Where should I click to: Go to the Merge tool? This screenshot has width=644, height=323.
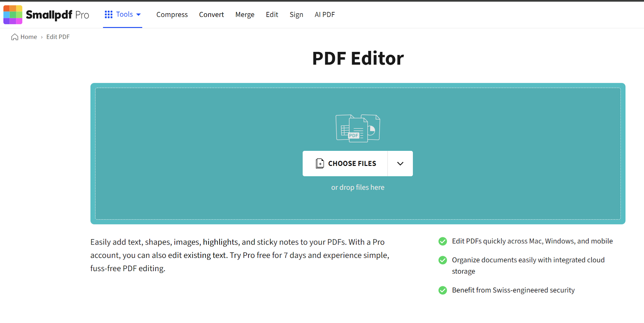point(245,14)
